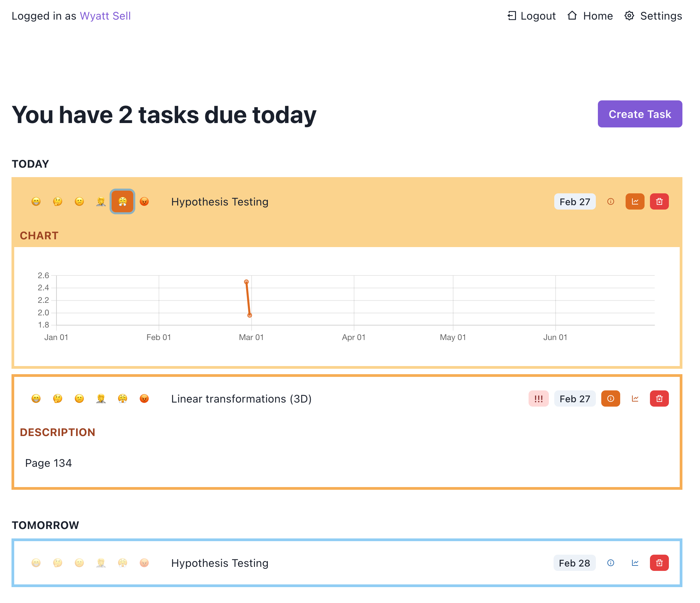
Task: Open info icon on tomorrow's Hypothesis Testing
Action: 610,563
